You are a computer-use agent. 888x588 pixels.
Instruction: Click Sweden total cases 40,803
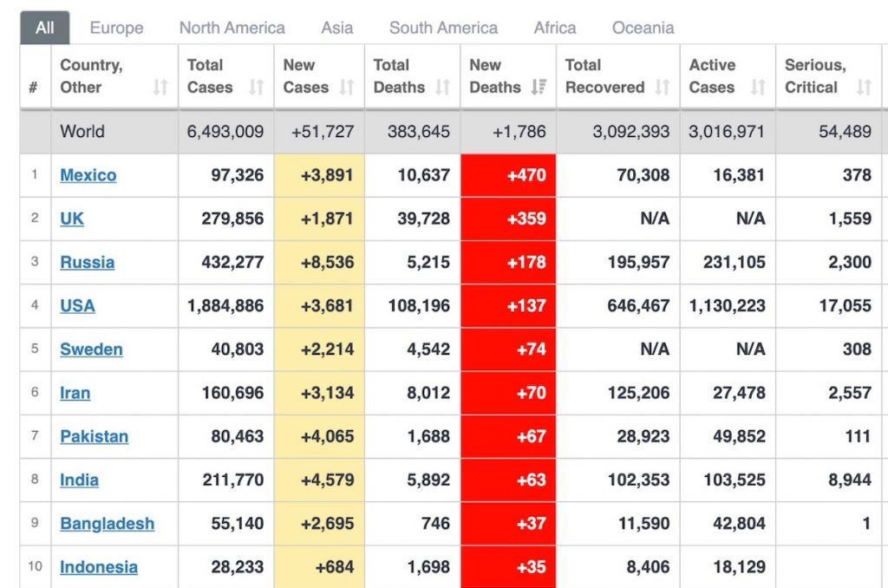coord(238,350)
